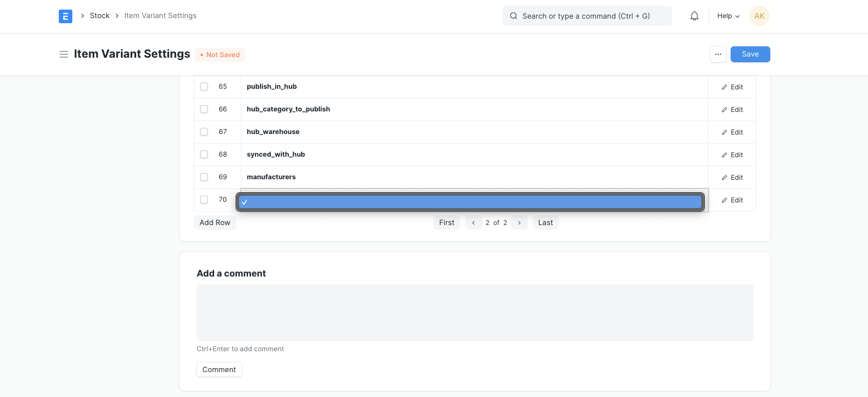Click into the comment text area
The width and height of the screenshot is (868, 397).
(x=475, y=312)
